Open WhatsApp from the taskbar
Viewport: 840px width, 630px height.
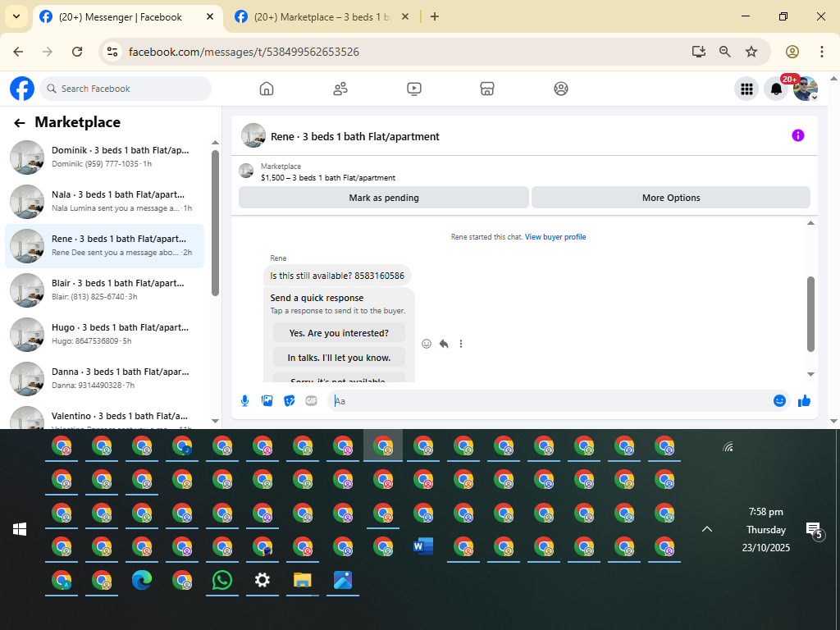tap(221, 580)
